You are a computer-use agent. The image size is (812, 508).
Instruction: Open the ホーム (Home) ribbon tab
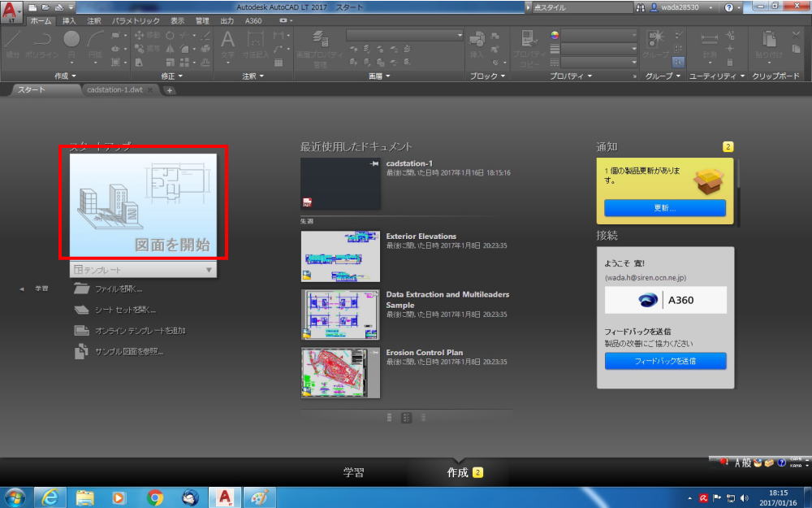[41, 21]
